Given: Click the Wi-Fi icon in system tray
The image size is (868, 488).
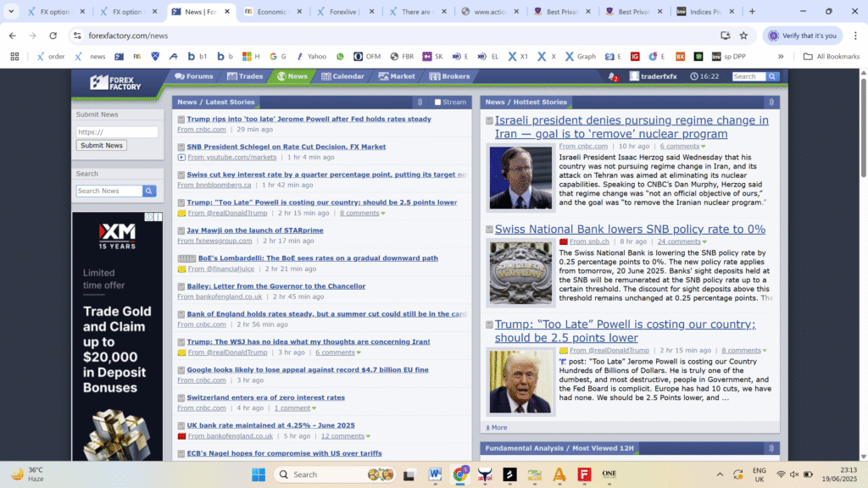Looking at the screenshot, I should 781,474.
